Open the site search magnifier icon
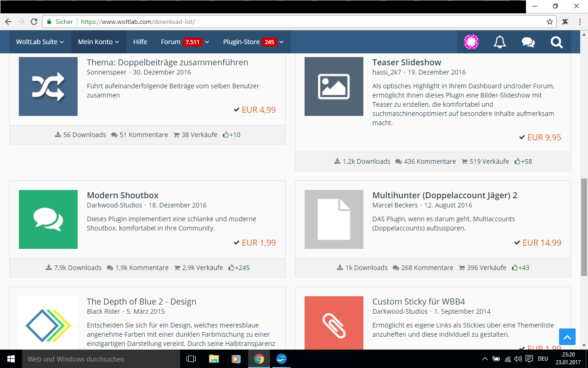The width and height of the screenshot is (588, 368). tap(556, 42)
